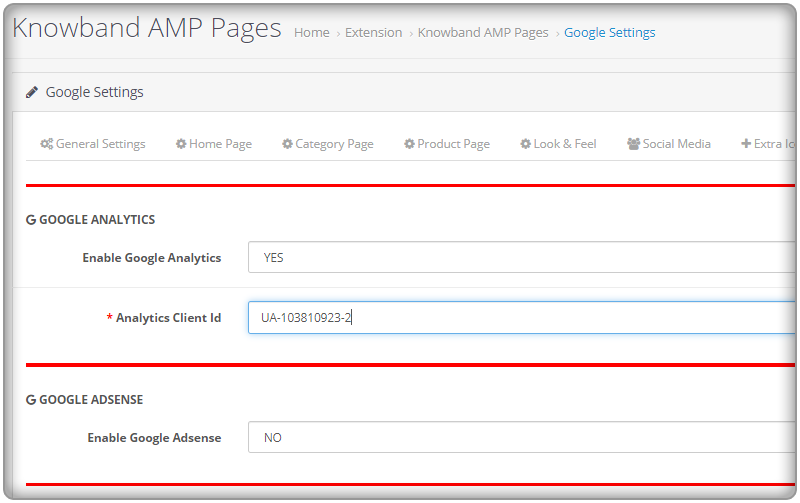Go to Home breadcrumb link
This screenshot has width=800, height=503.
pos(312,33)
